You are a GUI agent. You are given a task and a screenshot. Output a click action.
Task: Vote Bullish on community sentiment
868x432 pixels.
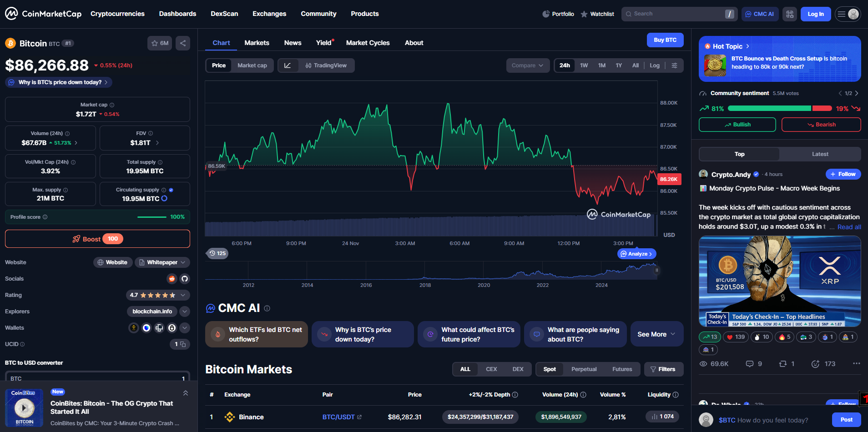pos(737,125)
